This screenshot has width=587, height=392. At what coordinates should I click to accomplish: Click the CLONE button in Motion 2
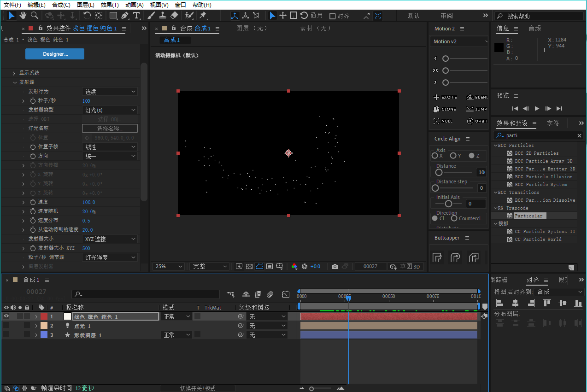445,109
